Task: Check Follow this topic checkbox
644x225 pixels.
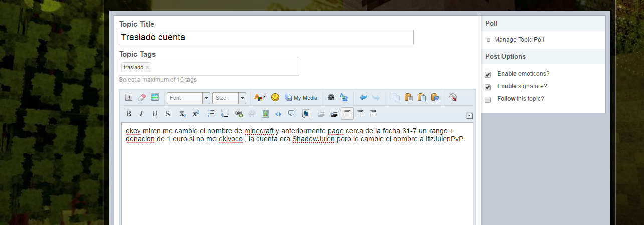Action: (488, 99)
